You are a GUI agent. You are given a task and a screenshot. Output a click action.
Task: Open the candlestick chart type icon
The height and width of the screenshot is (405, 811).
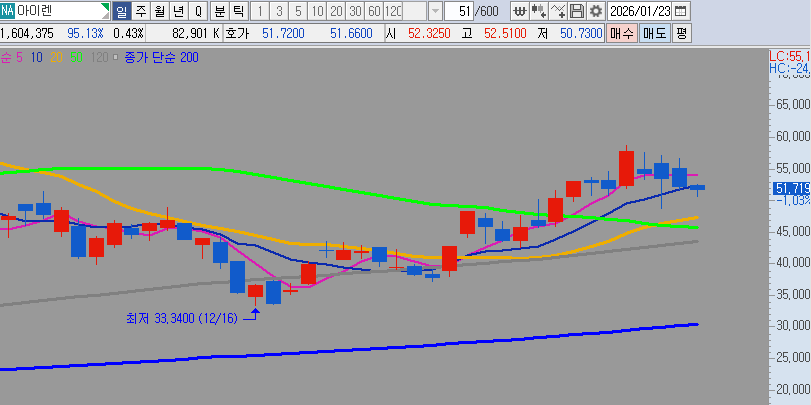(539, 10)
